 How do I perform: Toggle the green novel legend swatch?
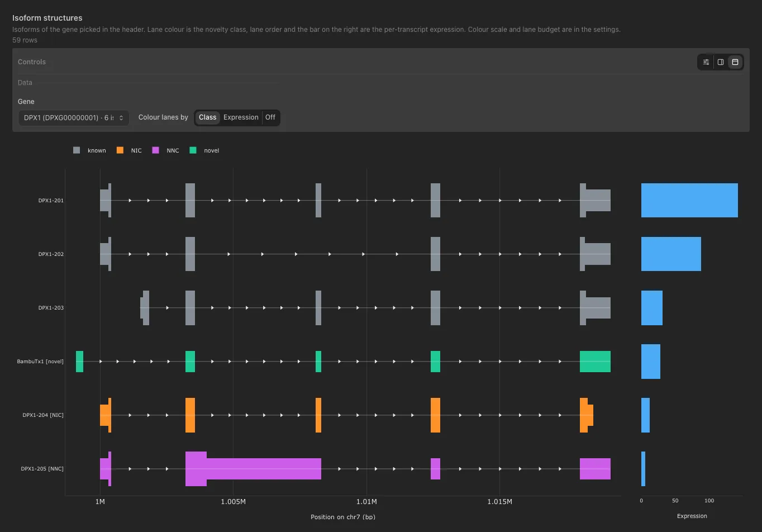[193, 150]
